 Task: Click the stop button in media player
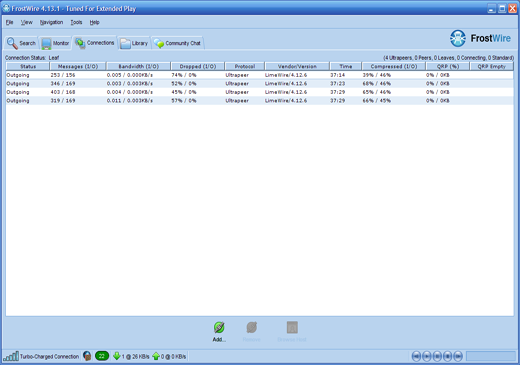(x=448, y=356)
